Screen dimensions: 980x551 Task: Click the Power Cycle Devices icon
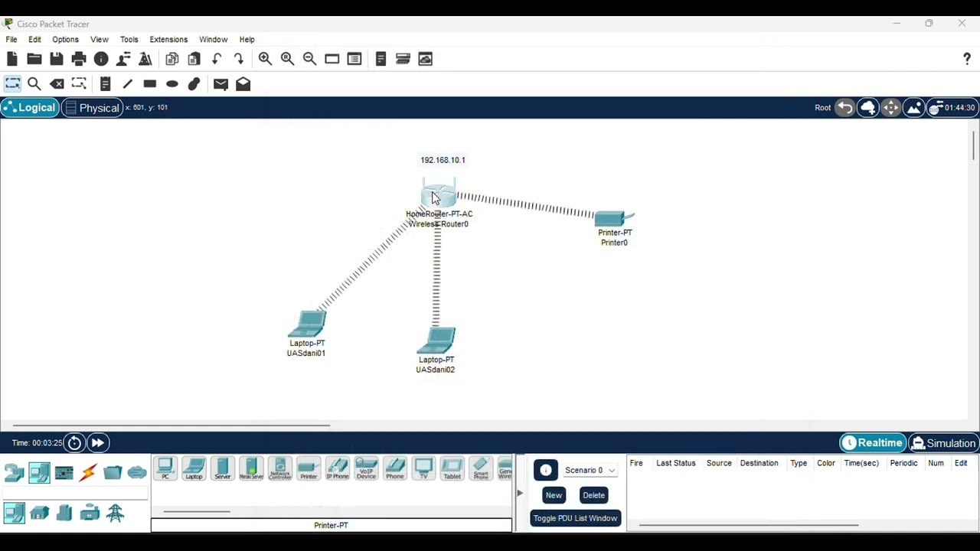click(x=74, y=443)
